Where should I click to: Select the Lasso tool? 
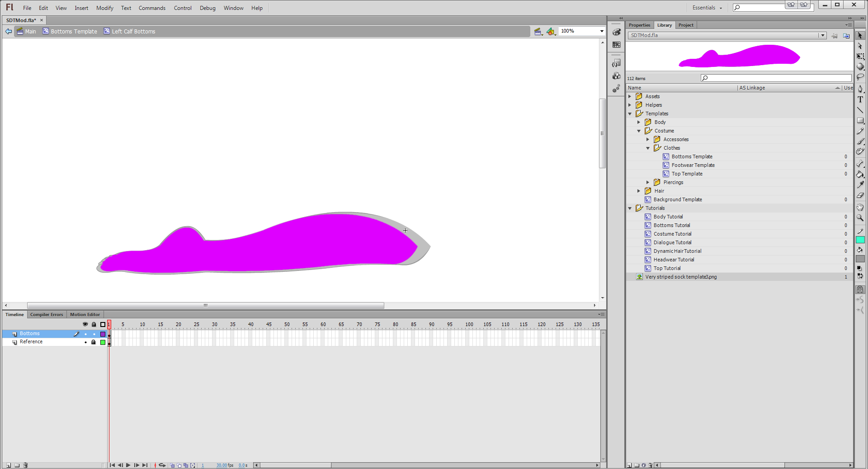pyautogui.click(x=860, y=77)
